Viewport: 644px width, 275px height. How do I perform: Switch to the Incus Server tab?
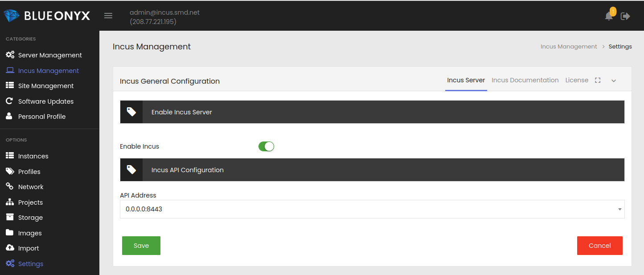466,80
